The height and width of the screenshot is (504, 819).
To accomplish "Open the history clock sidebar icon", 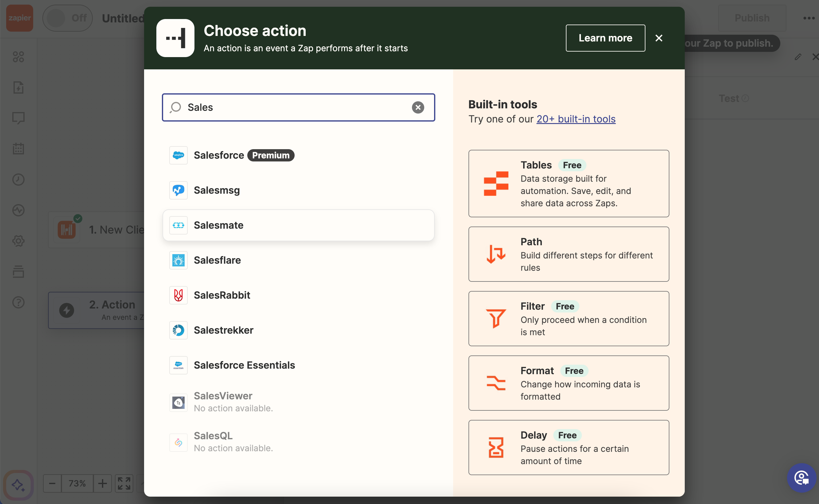I will point(18,179).
